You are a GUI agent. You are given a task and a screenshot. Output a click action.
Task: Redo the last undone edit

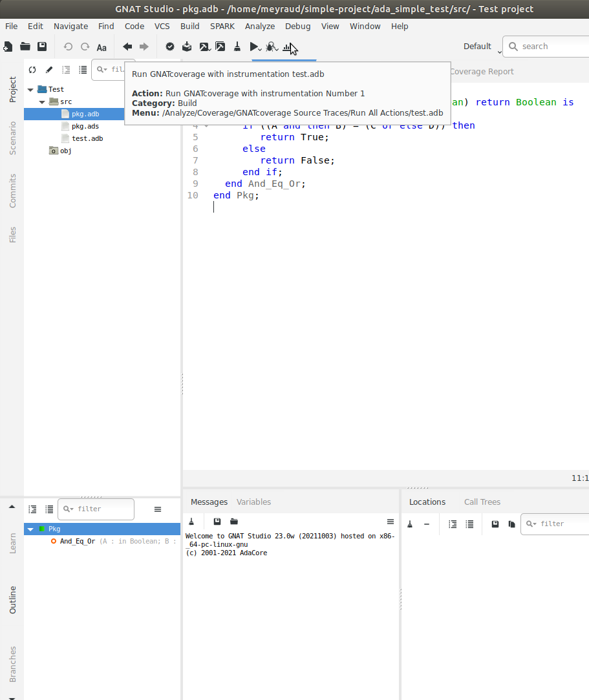tap(85, 47)
